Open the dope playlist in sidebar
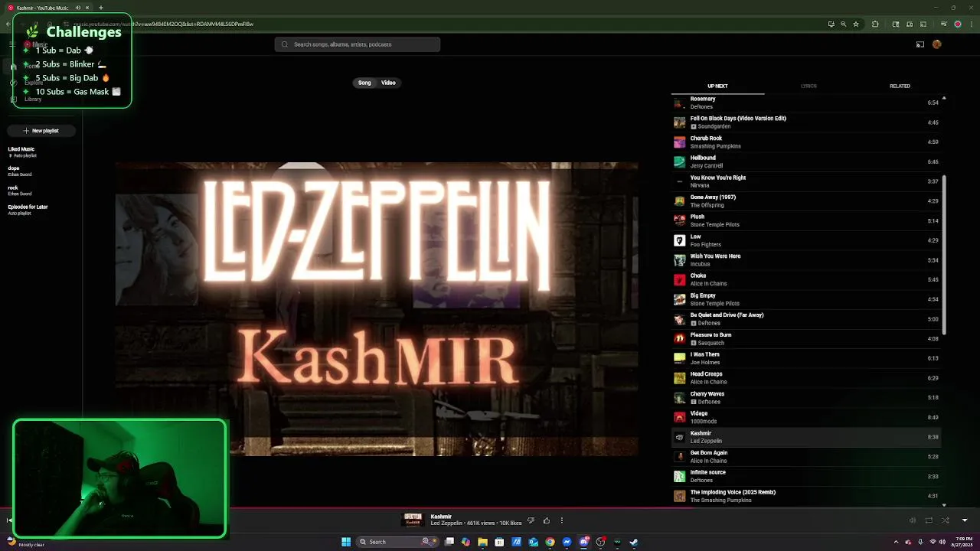 click(20, 171)
